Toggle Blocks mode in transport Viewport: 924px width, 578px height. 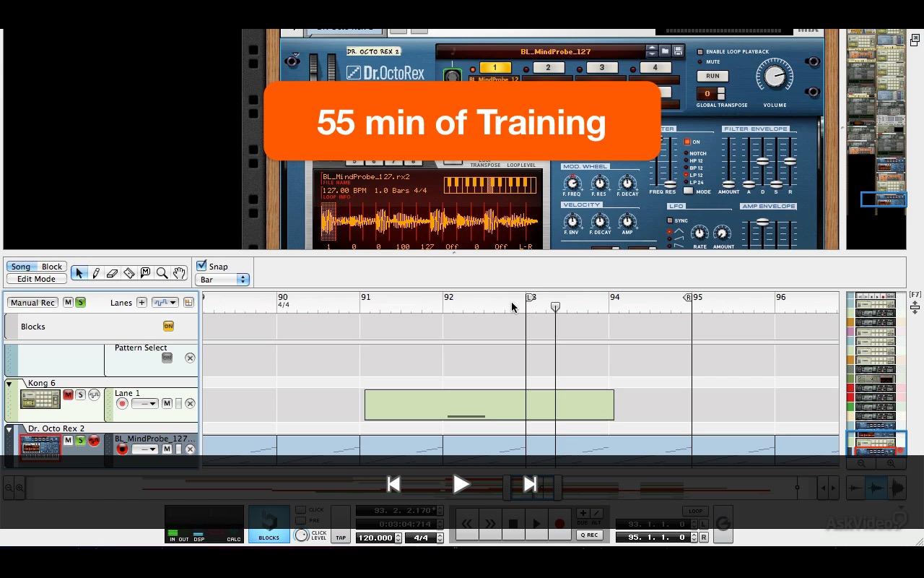point(269,525)
